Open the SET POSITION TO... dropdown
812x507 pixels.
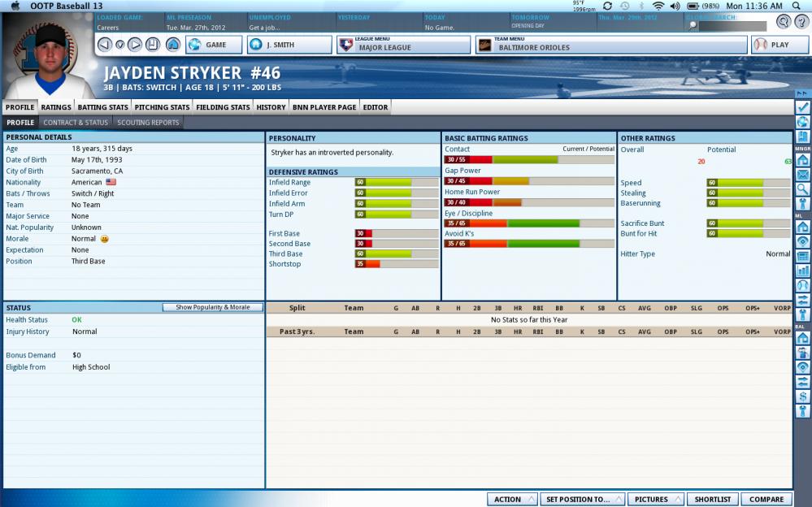pos(583,499)
